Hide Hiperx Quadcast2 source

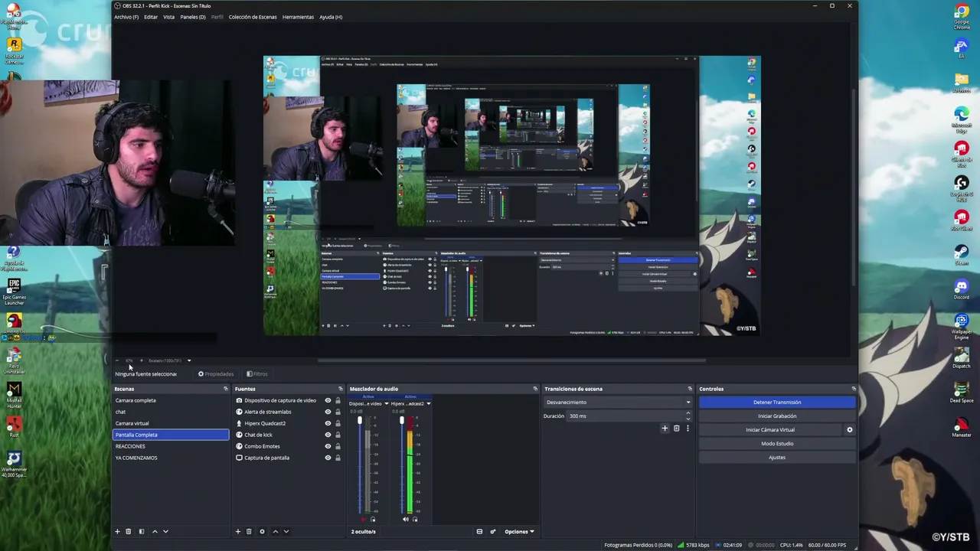[x=328, y=423]
